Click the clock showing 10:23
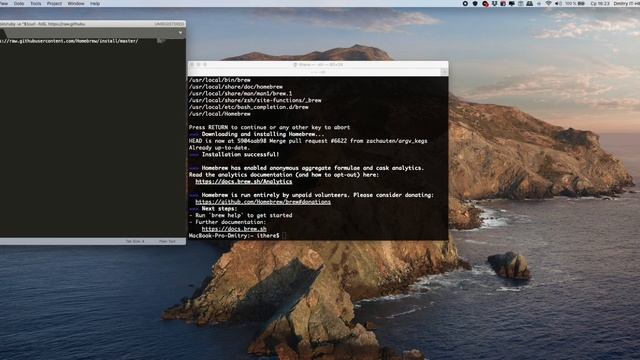This screenshot has width=640, height=360. coord(600,3)
